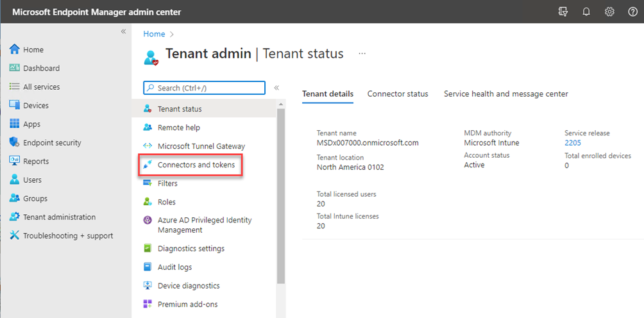Open Audit logs menu item
Image resolution: width=644 pixels, height=318 pixels.
204,267
